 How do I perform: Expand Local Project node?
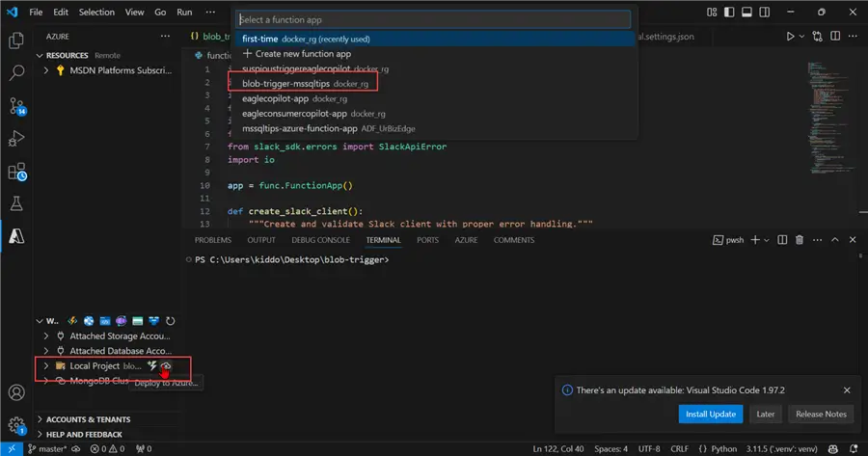pos(46,365)
